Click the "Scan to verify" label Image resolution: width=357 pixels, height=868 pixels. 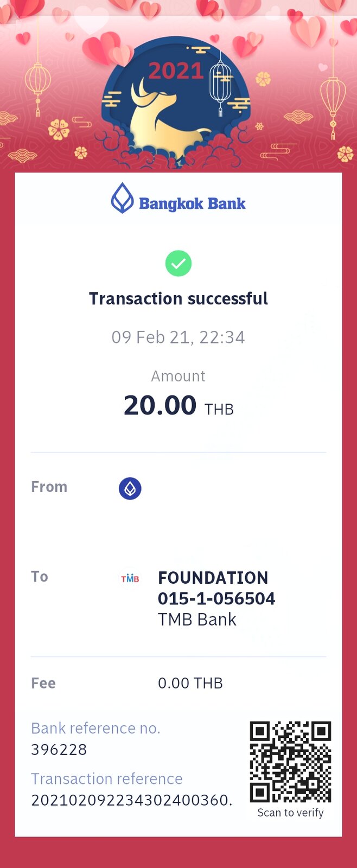(290, 813)
